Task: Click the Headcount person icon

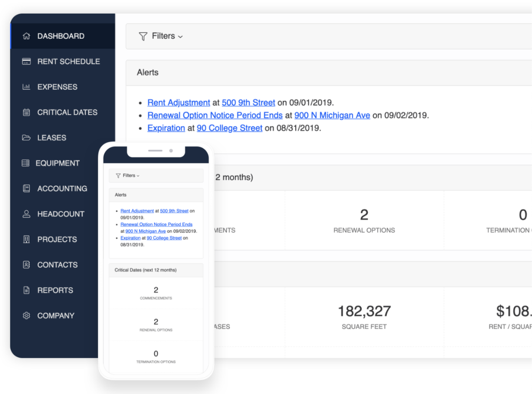Action: point(26,214)
